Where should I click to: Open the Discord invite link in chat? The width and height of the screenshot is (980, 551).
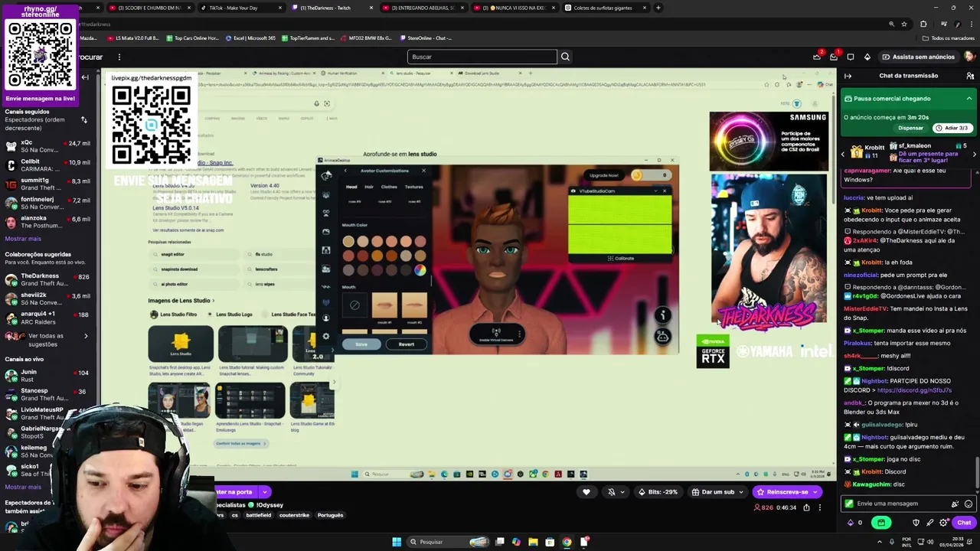tap(914, 390)
